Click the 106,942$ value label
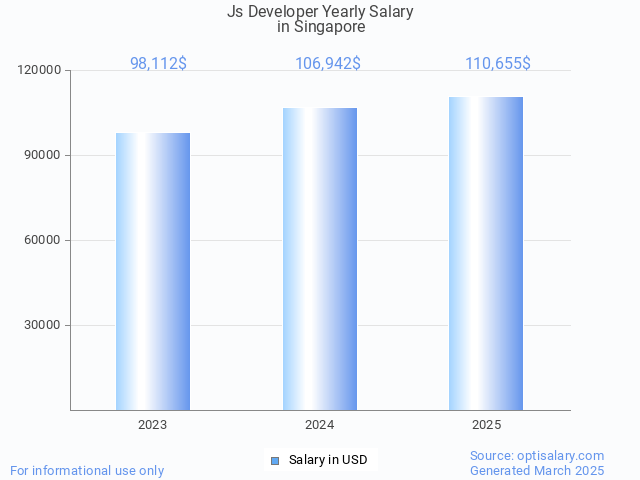Viewport: 640px width, 480px height. [x=328, y=63]
